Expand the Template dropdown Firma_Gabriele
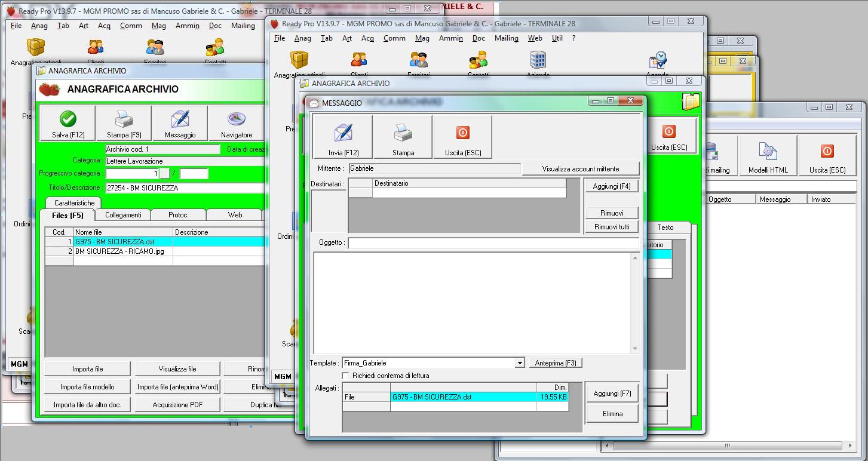868x461 pixels. click(x=519, y=363)
